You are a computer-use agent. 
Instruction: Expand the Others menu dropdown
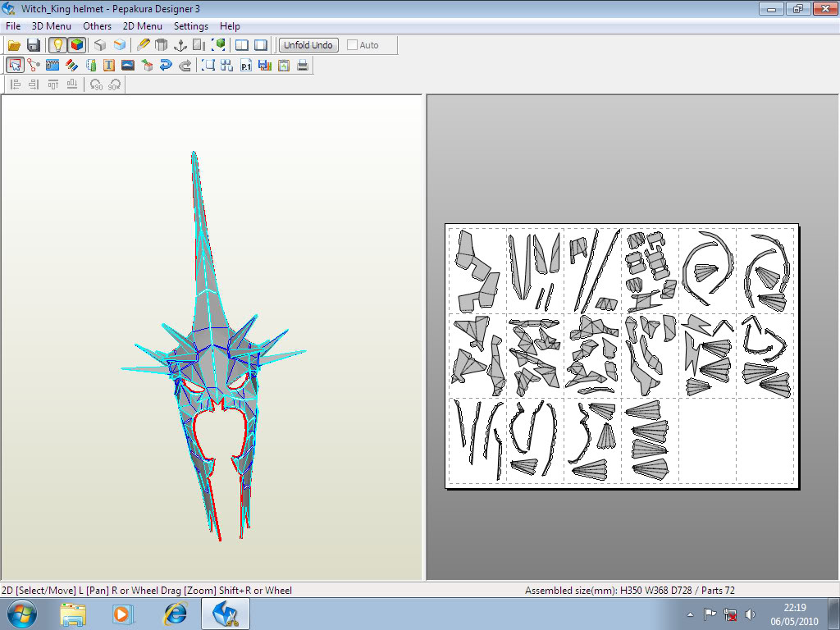tap(97, 26)
